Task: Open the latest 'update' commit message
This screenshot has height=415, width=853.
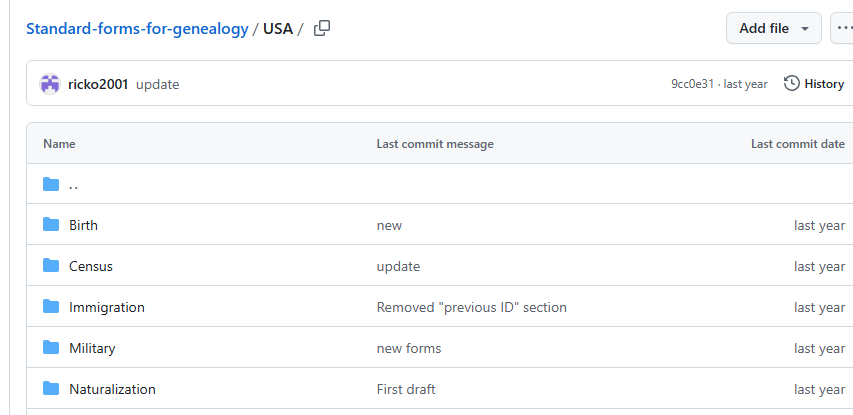Action: (x=157, y=84)
